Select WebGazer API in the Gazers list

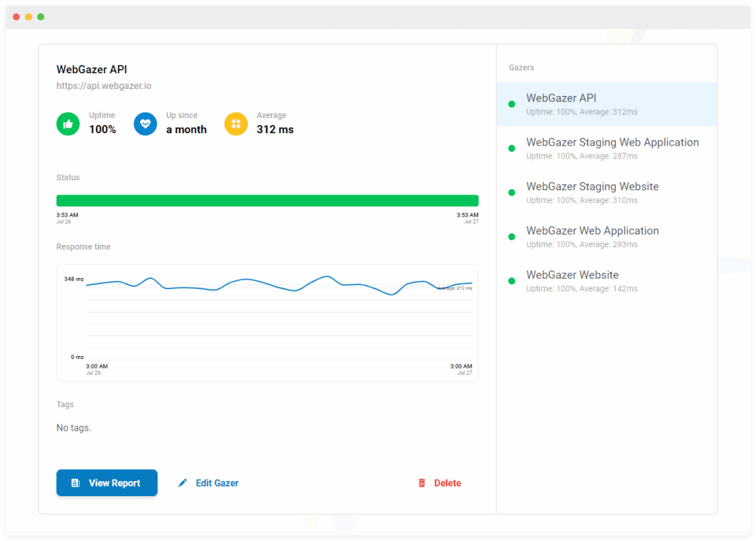click(x=607, y=104)
